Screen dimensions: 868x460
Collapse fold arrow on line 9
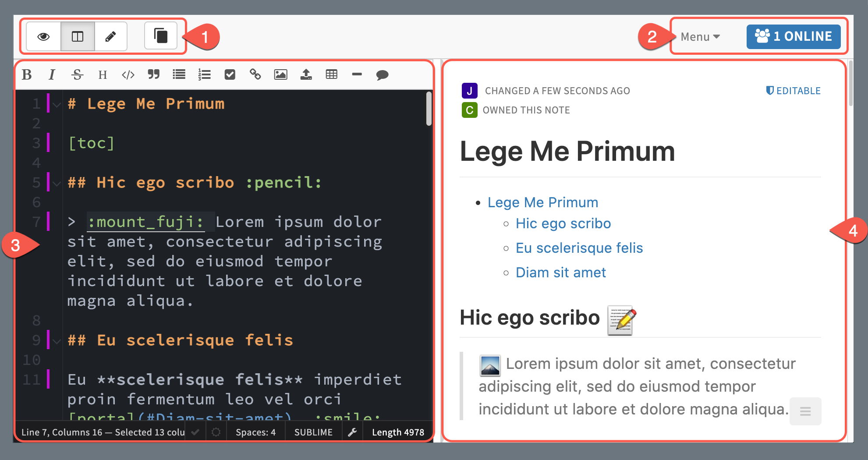[x=57, y=341]
